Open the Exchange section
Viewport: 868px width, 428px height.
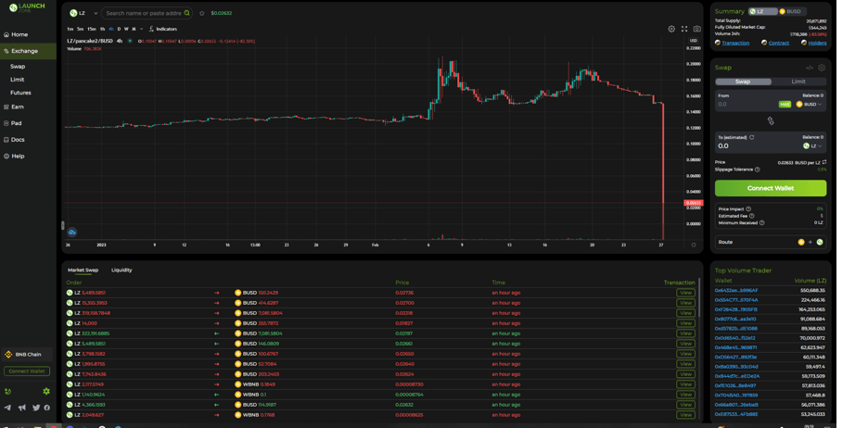click(24, 51)
